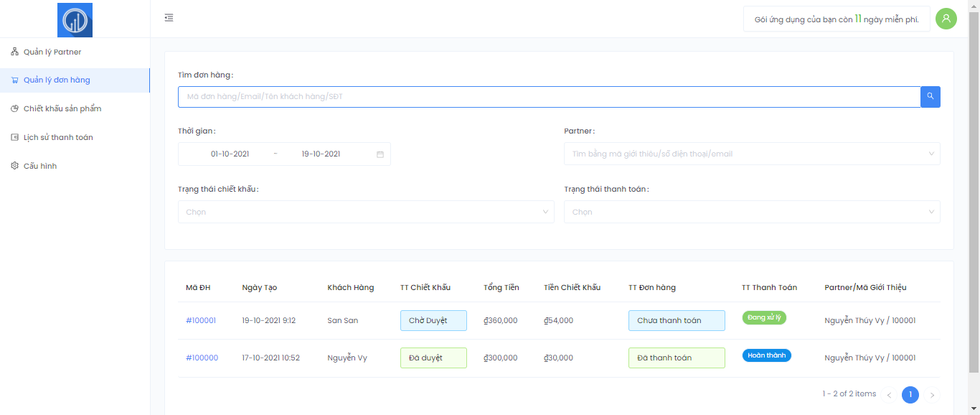Collapse sidebar with the menu fold icon
The width and height of the screenshot is (980, 415).
tap(169, 18)
